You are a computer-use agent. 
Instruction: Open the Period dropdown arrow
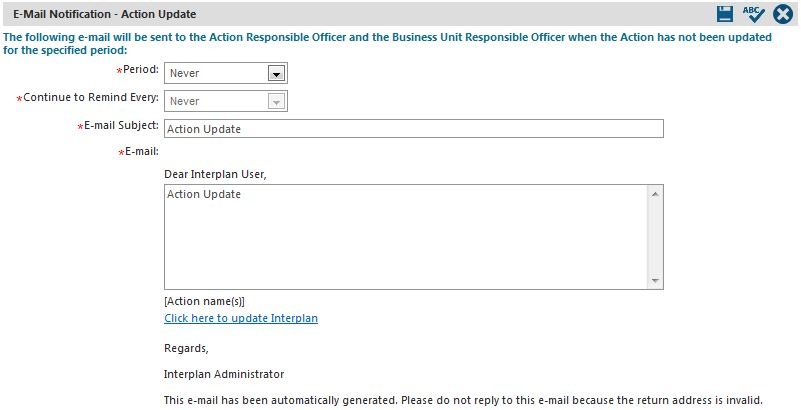(x=276, y=74)
